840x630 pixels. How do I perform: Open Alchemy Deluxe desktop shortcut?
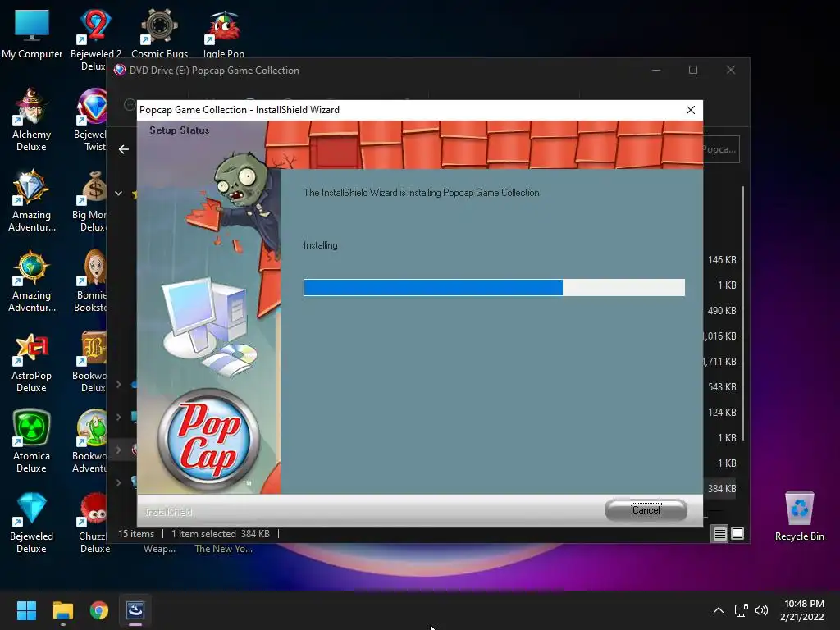[x=32, y=119]
